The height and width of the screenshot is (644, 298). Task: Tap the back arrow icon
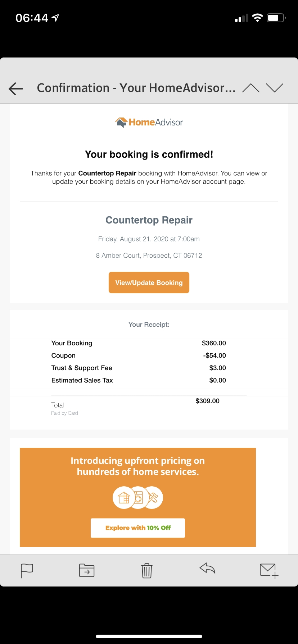(16, 88)
